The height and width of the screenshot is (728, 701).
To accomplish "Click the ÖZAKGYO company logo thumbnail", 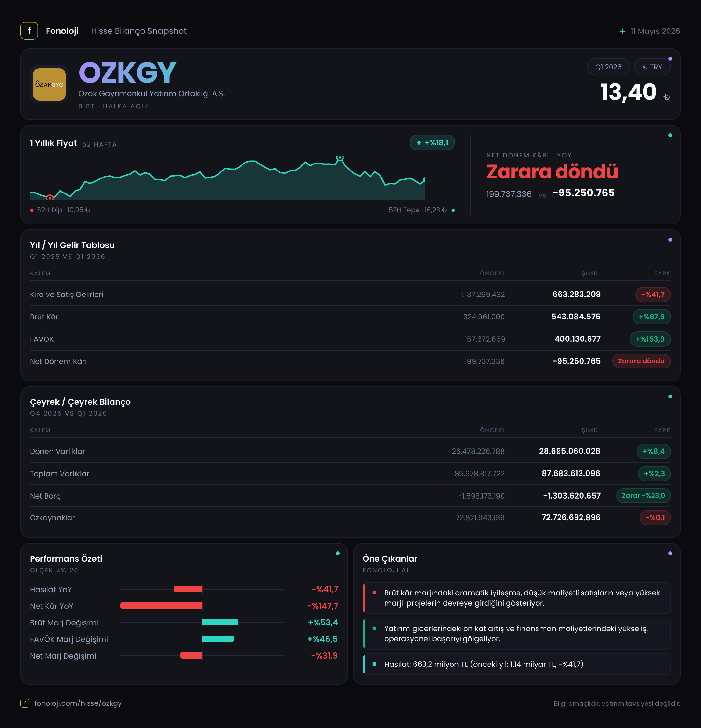I will click(49, 84).
